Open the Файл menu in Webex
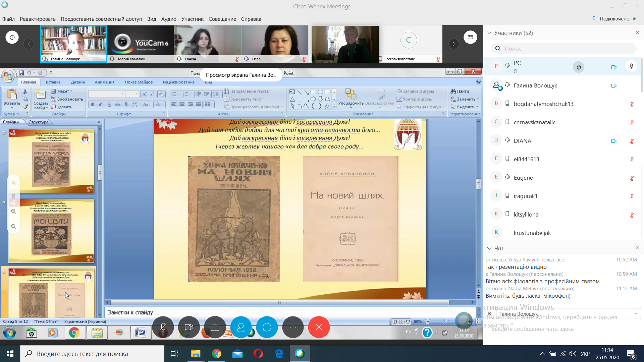The width and height of the screenshot is (644, 362). click(x=8, y=19)
